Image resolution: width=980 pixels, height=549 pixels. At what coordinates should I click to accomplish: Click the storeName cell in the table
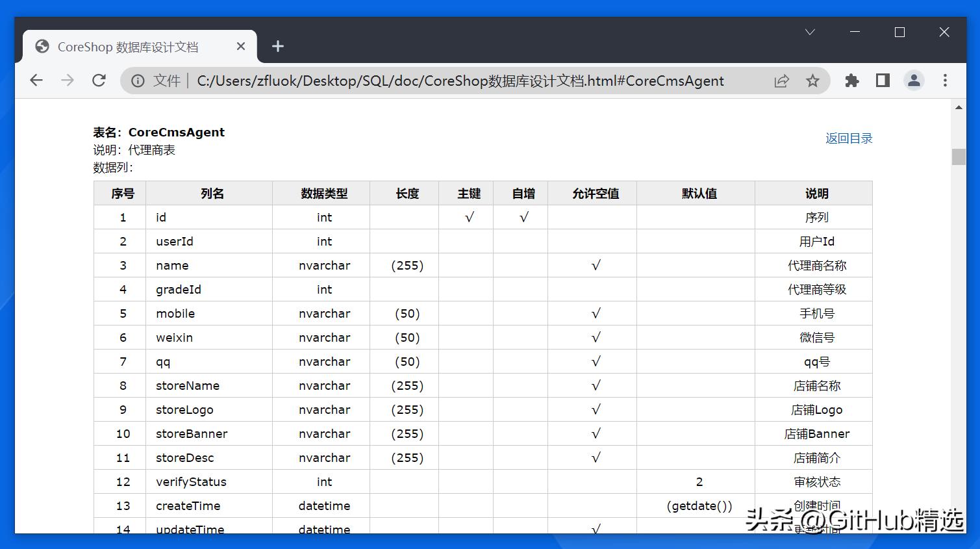click(187, 385)
